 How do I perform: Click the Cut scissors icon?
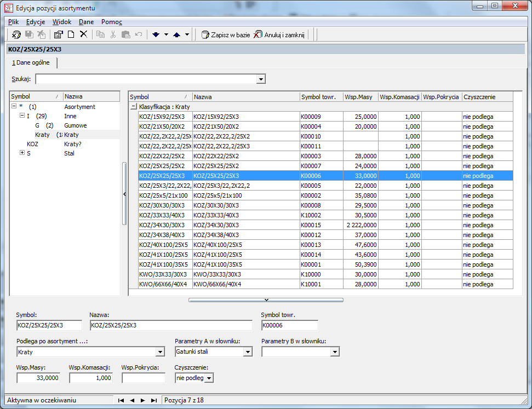pos(113,34)
